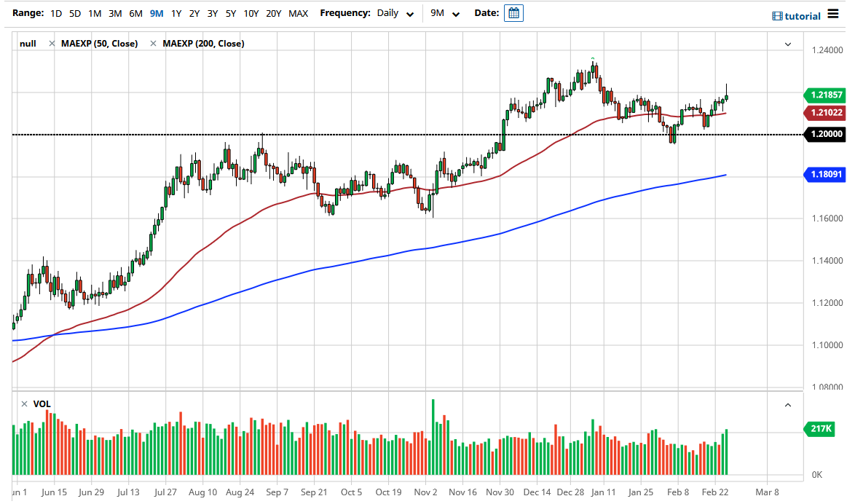Remove the MAEXP (200, Close) indicator
Image resolution: width=847 pixels, height=504 pixels.
(154, 43)
